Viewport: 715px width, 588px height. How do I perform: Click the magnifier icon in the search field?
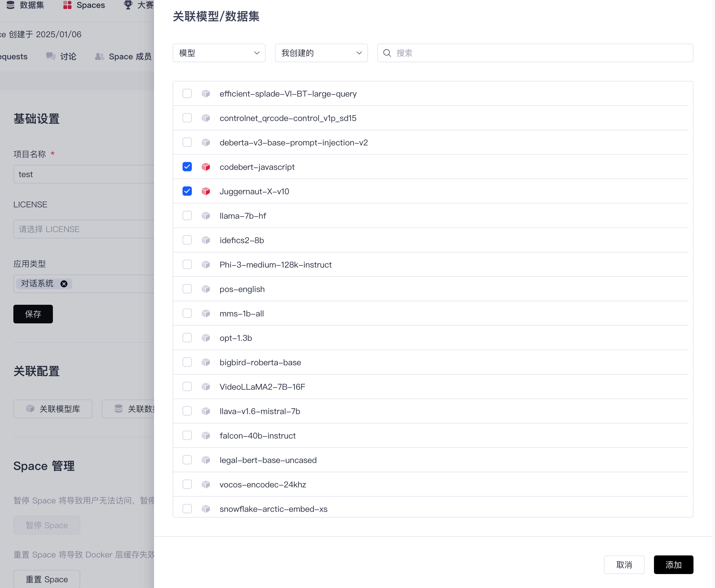[x=387, y=53]
